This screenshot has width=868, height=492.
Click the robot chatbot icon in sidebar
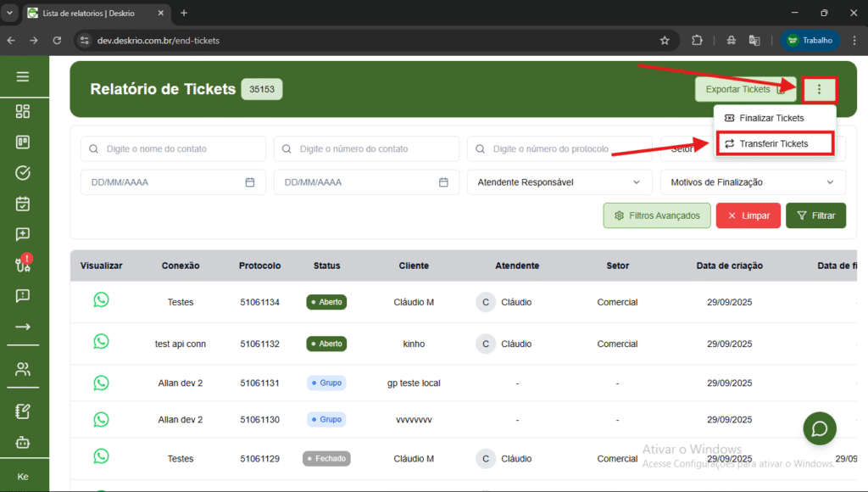click(x=23, y=442)
